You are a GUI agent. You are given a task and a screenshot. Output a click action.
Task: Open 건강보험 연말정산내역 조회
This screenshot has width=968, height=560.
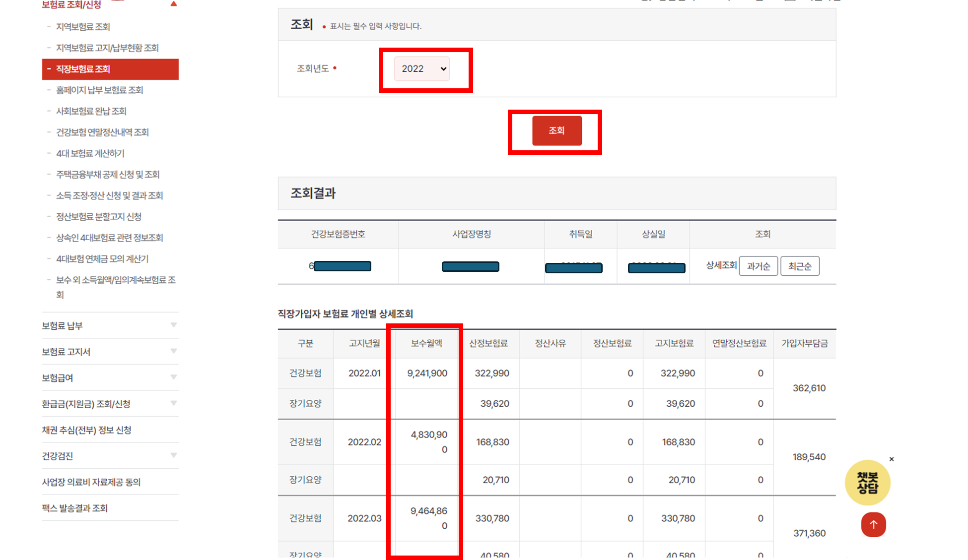coord(102,132)
